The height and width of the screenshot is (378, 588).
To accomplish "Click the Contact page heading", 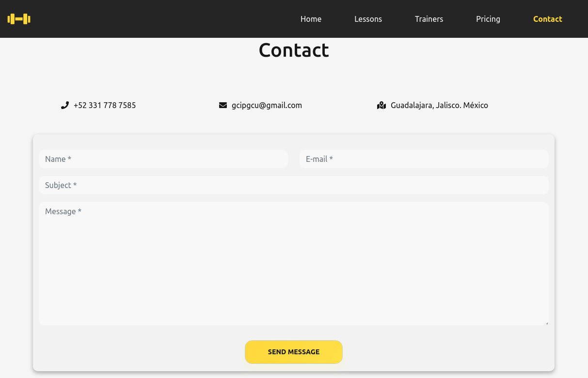I will click(294, 50).
